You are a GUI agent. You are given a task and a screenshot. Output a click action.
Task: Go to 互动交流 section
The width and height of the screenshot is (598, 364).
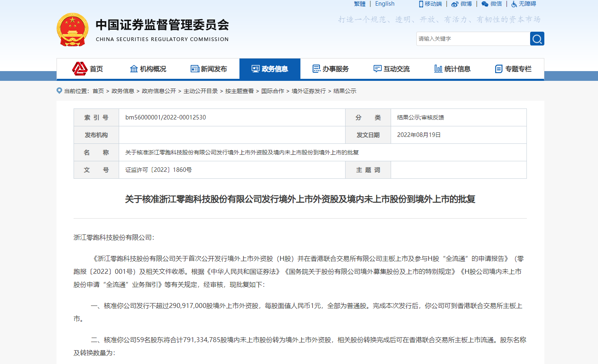[392, 69]
